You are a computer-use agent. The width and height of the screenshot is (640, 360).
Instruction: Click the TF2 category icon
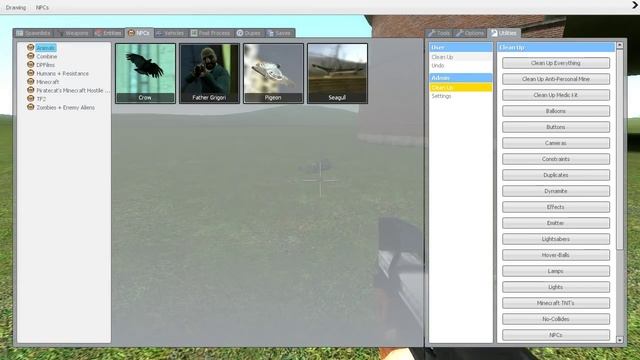30,98
